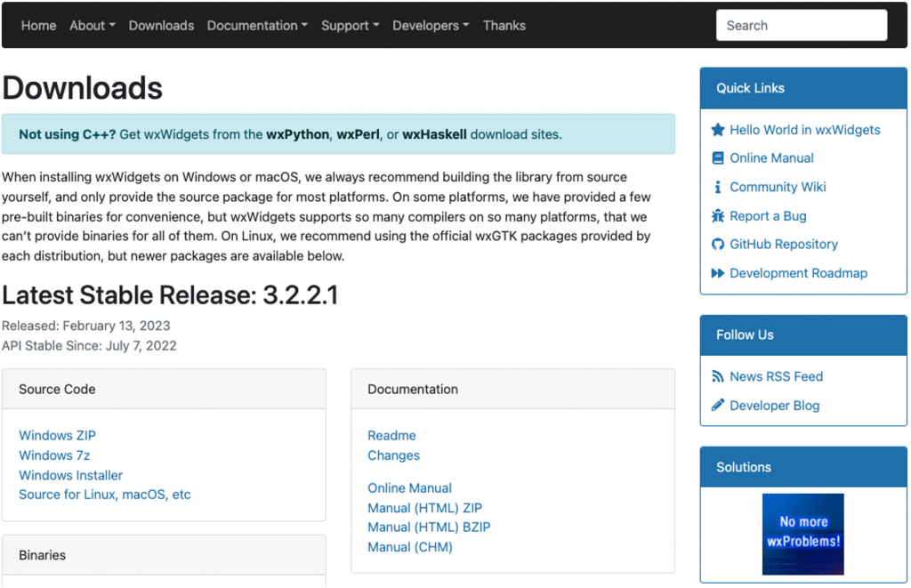911x588 pixels.
Task: Open the Changes documentation link
Action: [x=393, y=455]
